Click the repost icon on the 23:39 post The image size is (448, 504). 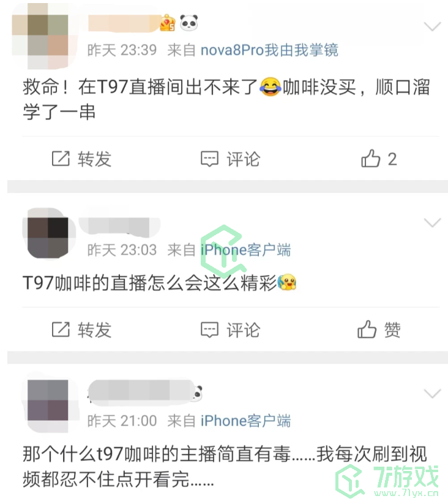(x=61, y=159)
